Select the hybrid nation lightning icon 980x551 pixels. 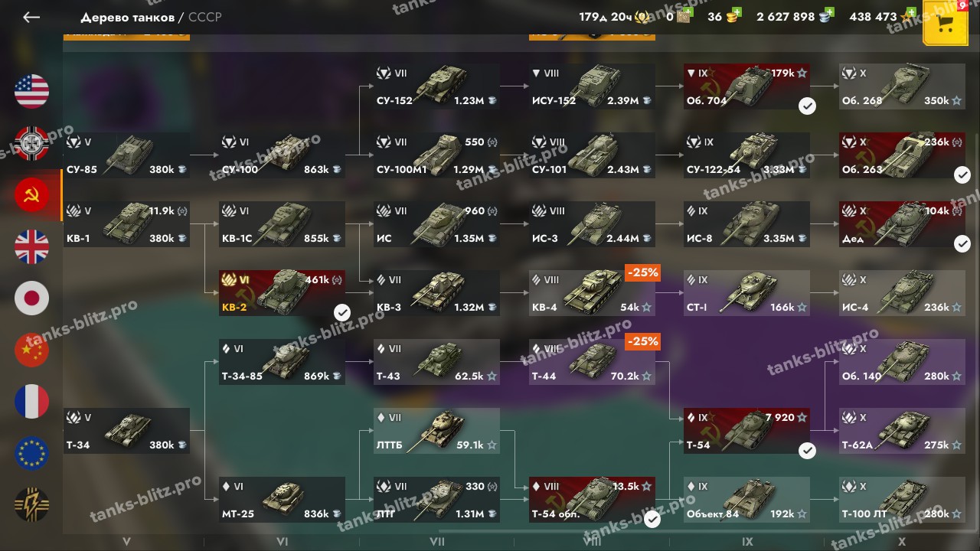pos(31,505)
